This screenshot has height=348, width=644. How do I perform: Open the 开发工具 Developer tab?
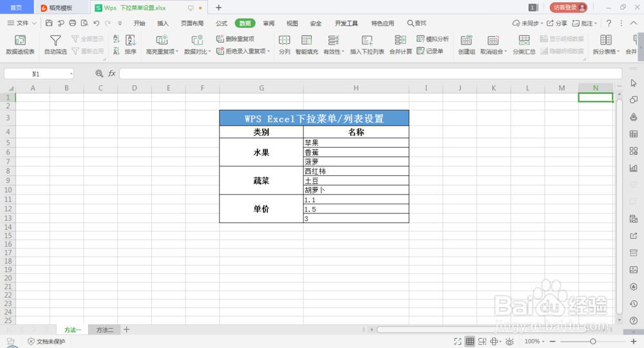(346, 23)
